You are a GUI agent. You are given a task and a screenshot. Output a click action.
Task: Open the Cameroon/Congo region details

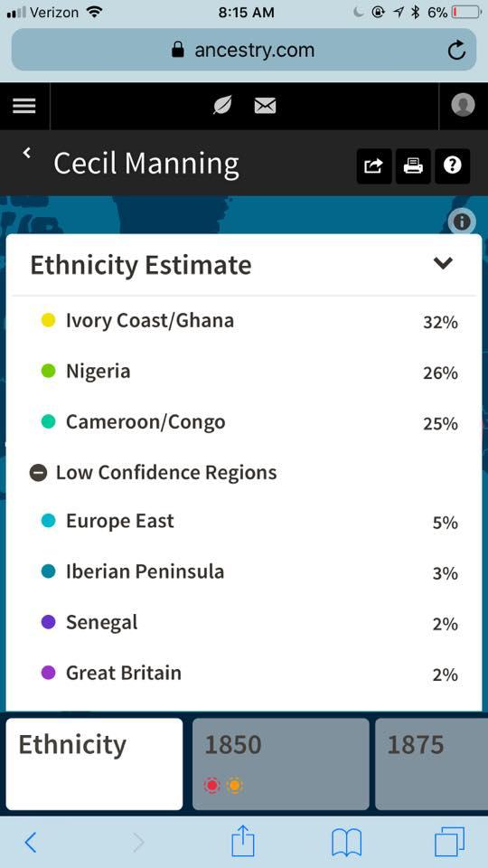(244, 422)
